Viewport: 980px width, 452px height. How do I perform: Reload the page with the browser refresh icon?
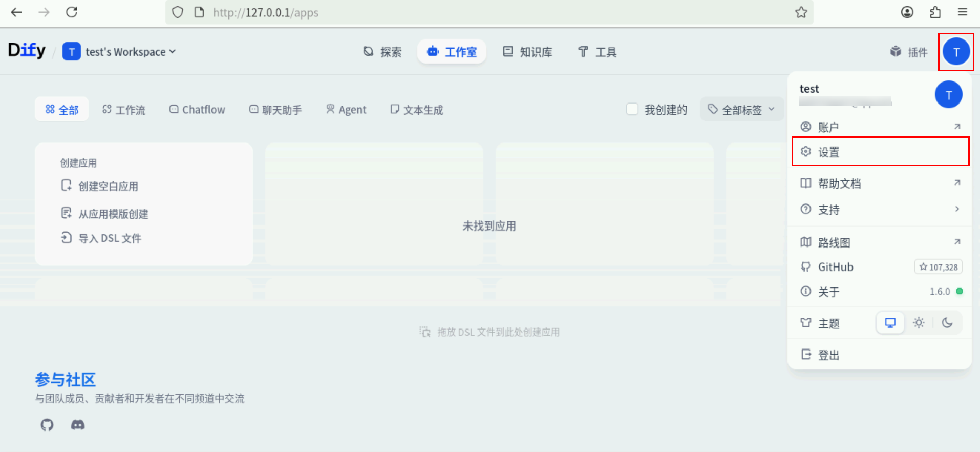point(72,12)
